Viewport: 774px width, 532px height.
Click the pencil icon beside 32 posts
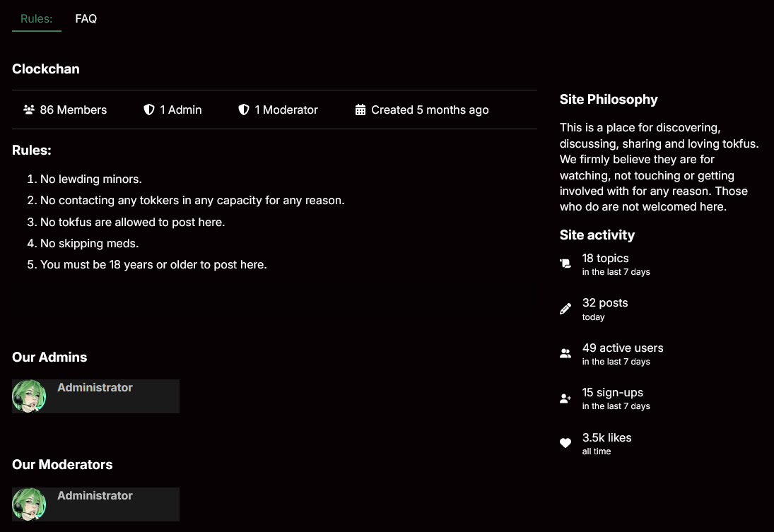pos(565,309)
